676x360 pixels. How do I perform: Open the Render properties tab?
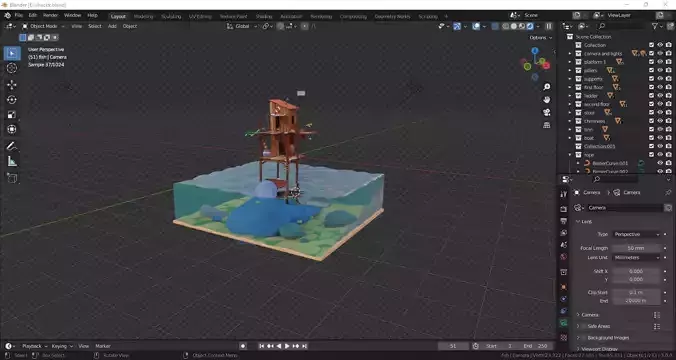click(563, 209)
